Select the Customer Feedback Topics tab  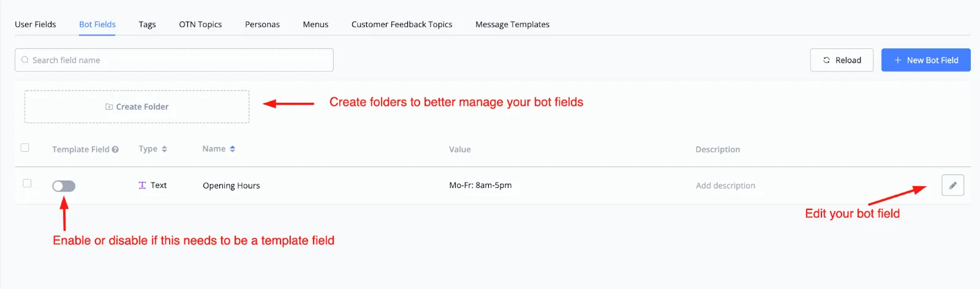tap(402, 24)
